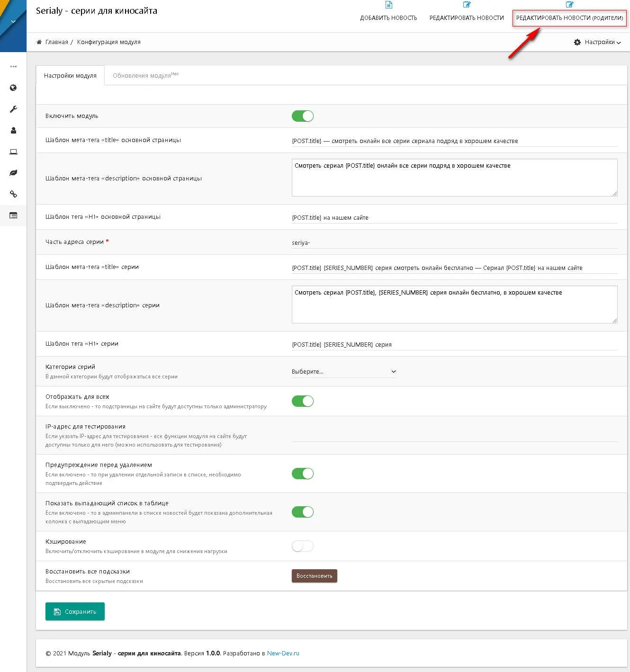This screenshot has width=630, height=672.
Task: Open 'РЕДАКТИРОВАТЬ НОВОСТИ (РОДИТЕЛИ)' menu item
Action: tap(569, 18)
